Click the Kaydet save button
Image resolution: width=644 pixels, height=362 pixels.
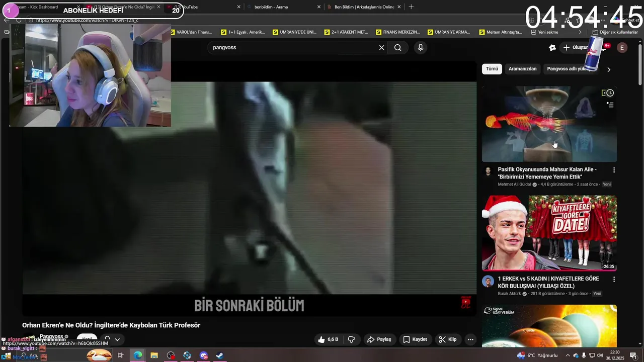click(x=415, y=339)
